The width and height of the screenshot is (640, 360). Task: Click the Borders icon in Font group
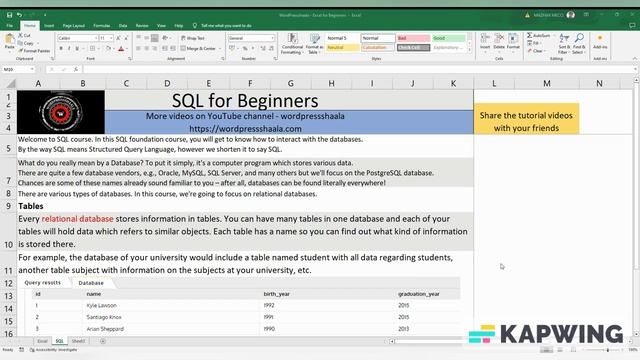tap(93, 49)
